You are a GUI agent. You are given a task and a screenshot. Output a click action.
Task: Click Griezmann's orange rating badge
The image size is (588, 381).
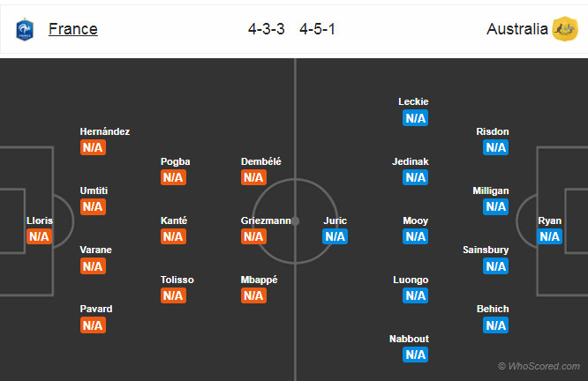pos(253,236)
